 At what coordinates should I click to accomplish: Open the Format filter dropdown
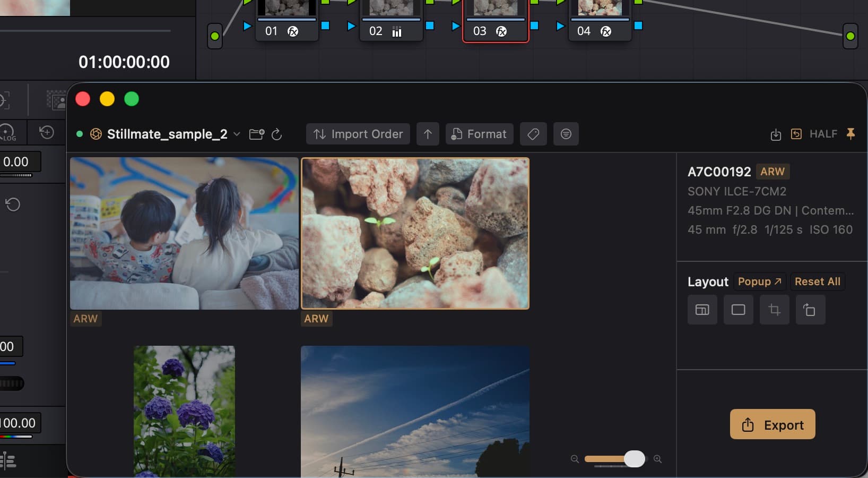tap(479, 134)
